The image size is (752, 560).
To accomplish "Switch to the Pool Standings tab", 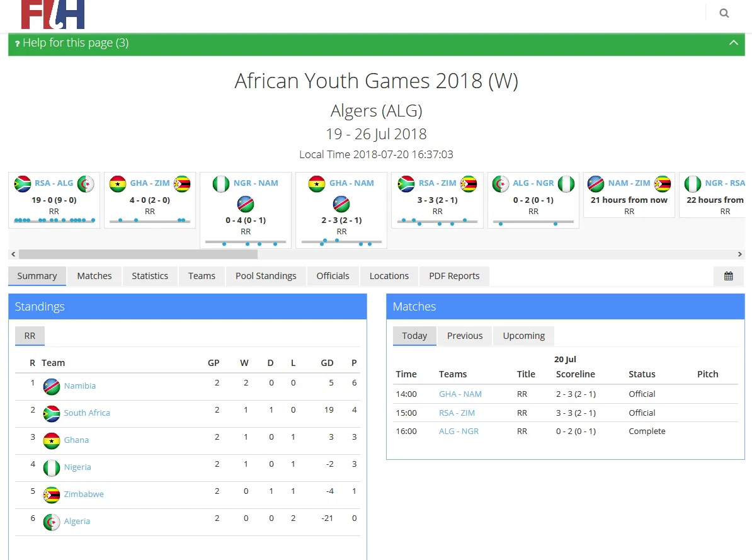I will tap(266, 276).
